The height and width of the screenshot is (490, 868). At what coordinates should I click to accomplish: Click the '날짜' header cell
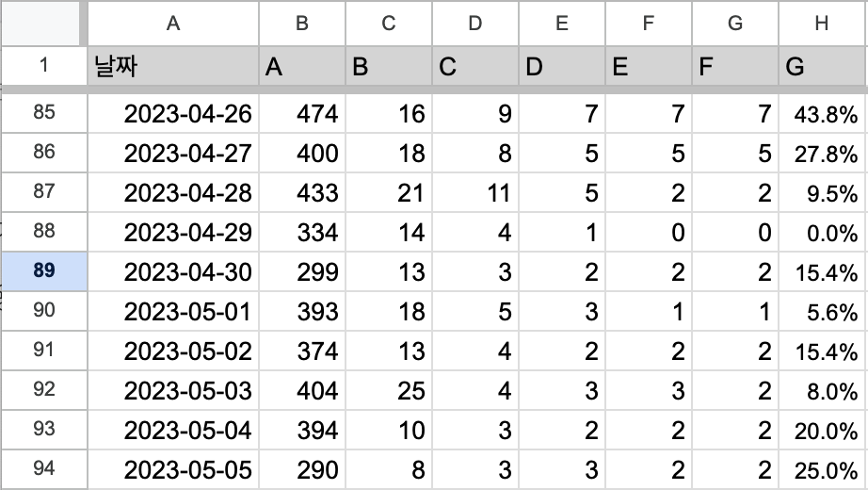[x=172, y=68]
